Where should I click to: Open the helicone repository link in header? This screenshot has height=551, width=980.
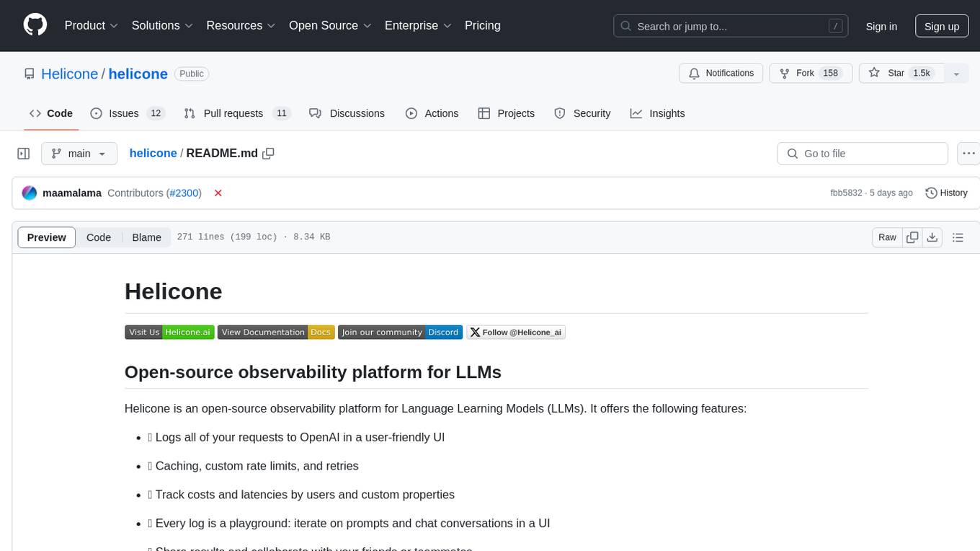(x=138, y=74)
